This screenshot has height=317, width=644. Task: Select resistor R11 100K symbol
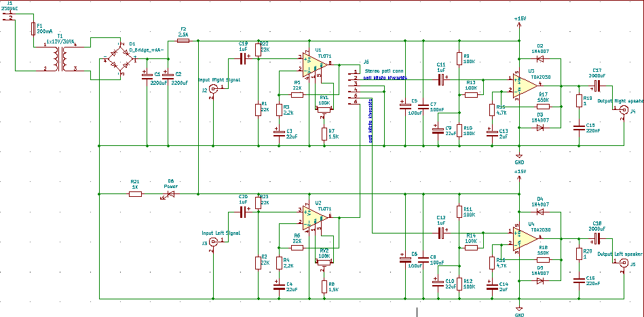tap(459, 212)
